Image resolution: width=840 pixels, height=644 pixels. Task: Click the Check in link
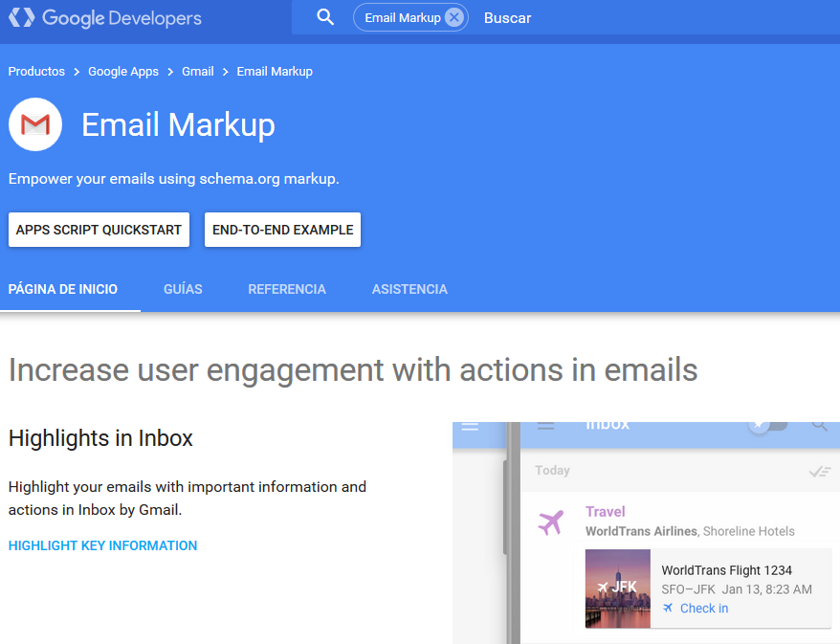coord(704,608)
